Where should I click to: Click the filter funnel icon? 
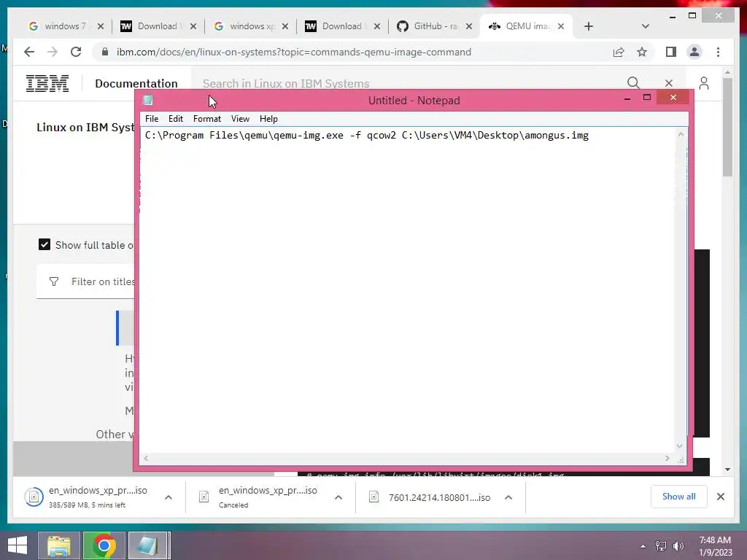point(54,281)
